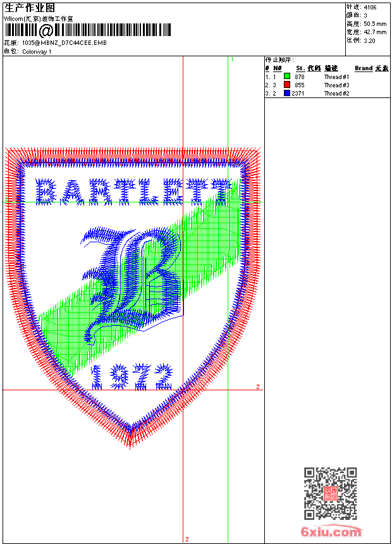The width and height of the screenshot is (392, 544).
Task: Click the 生产作业图 title
Action: click(x=30, y=8)
